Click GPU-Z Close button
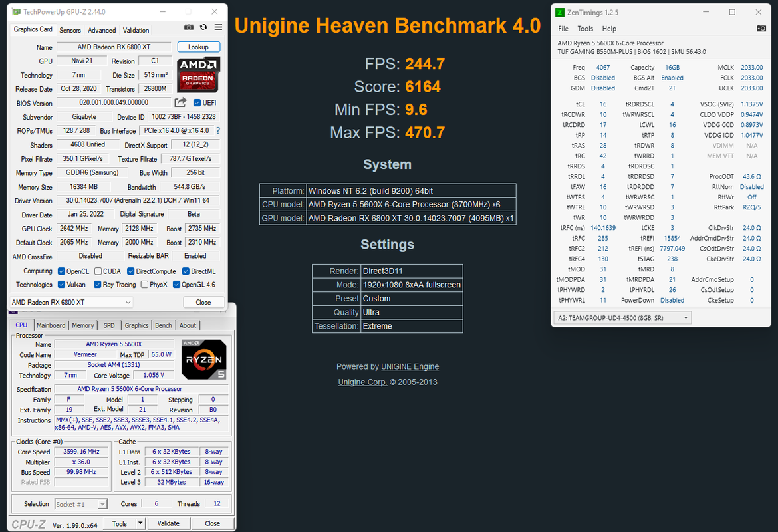The image size is (778, 532). click(x=203, y=302)
